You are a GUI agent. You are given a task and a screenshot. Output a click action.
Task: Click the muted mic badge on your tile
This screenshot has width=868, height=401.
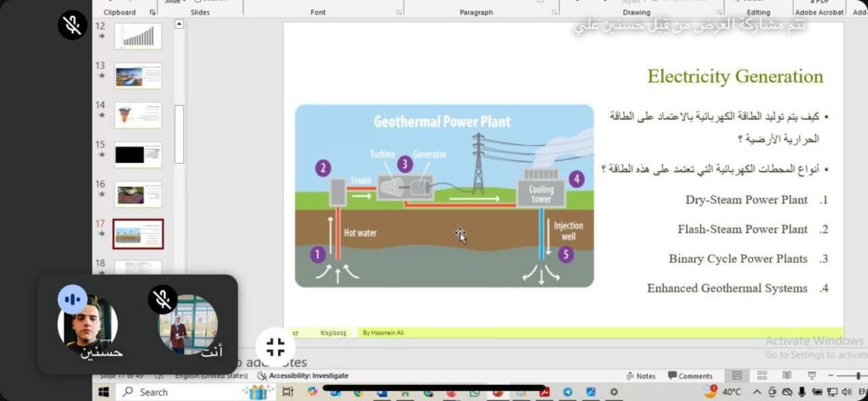(x=163, y=299)
